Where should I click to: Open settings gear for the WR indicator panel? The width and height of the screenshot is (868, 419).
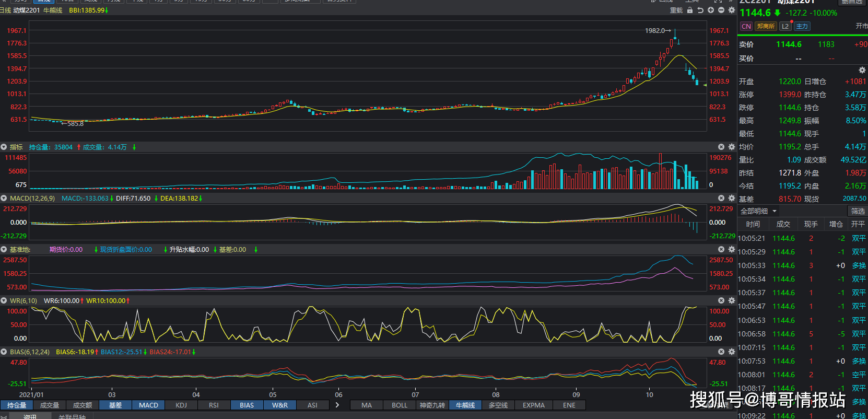(732, 301)
